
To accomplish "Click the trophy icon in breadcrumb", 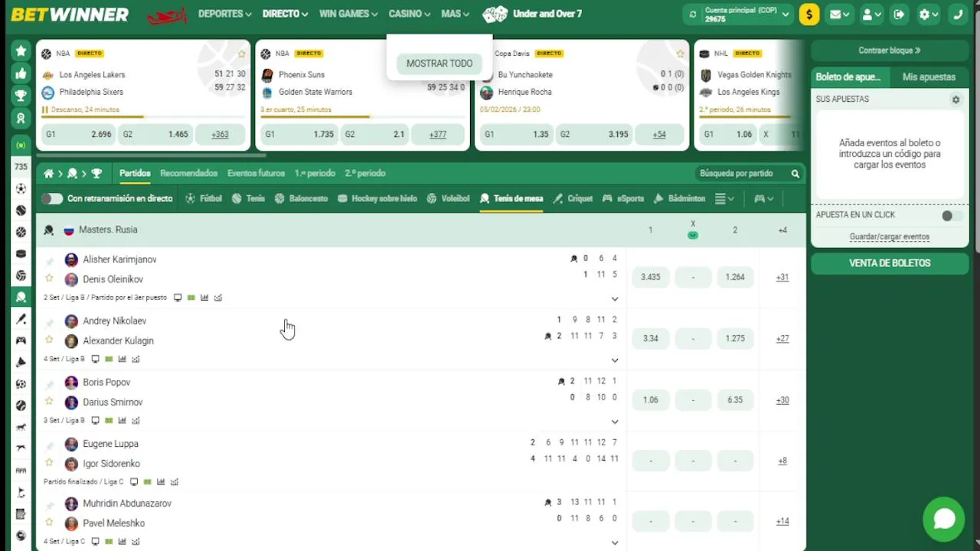I will [96, 174].
